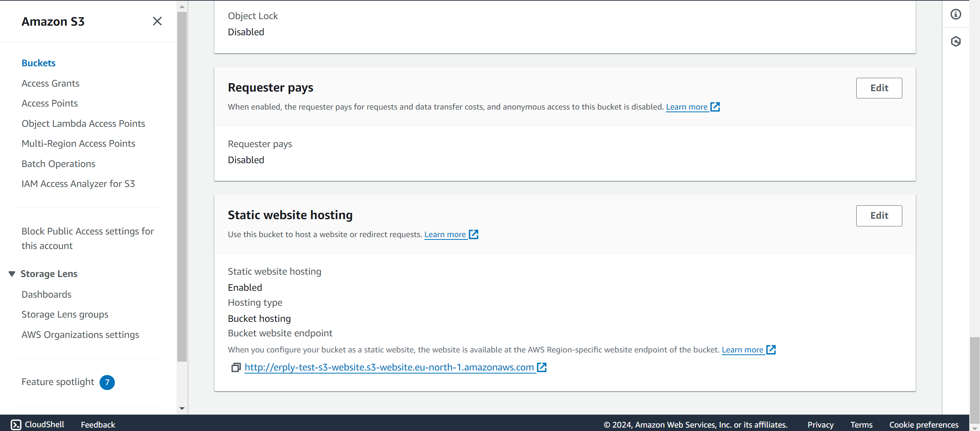Open the info panel icon at top right

point(956,15)
